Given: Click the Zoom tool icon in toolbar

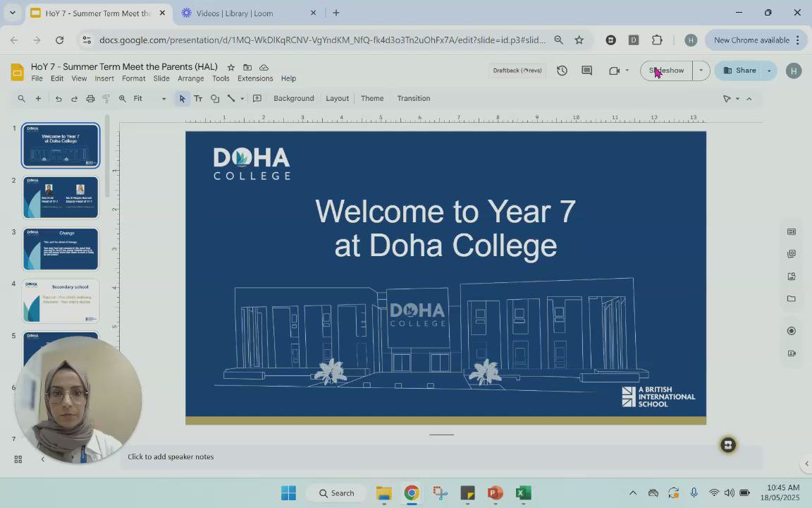Looking at the screenshot, I should coord(123,99).
